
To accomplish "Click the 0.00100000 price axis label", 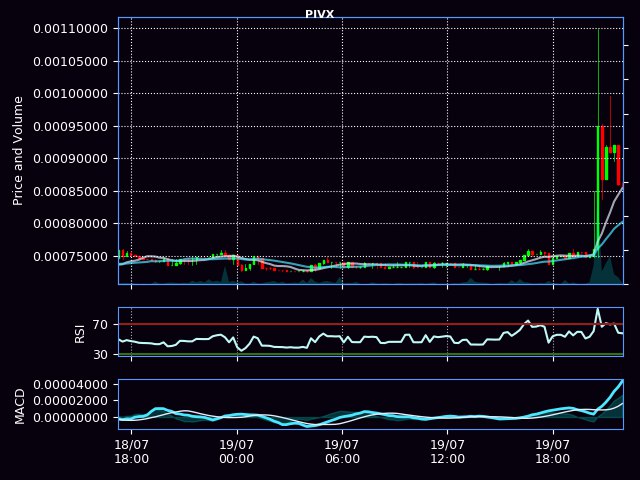I will (71, 93).
